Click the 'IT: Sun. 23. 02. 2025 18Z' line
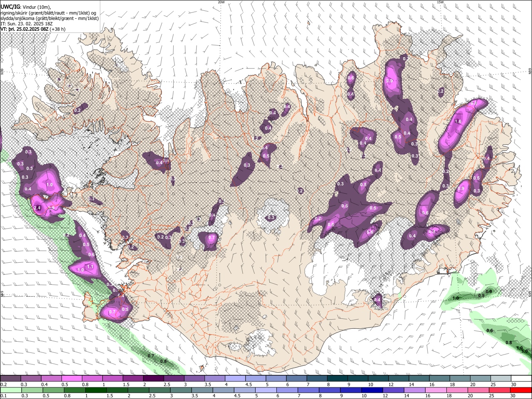This screenshot has height=399, width=532. tap(27, 24)
